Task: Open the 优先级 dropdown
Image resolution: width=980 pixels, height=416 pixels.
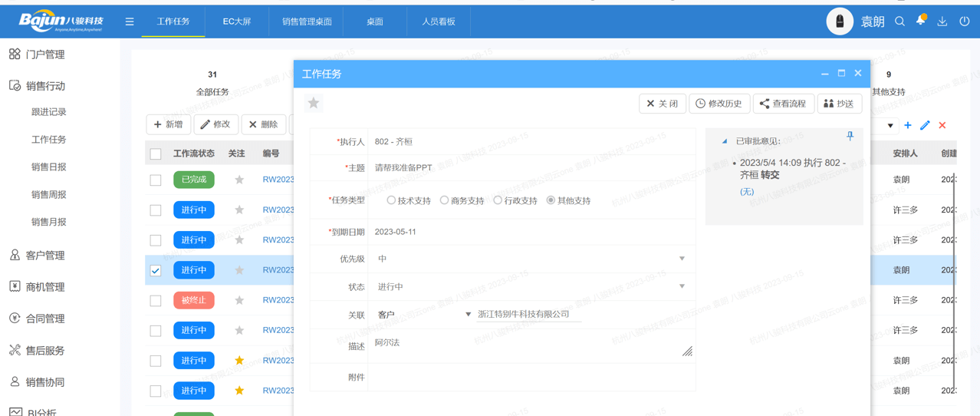Action: (x=531, y=259)
